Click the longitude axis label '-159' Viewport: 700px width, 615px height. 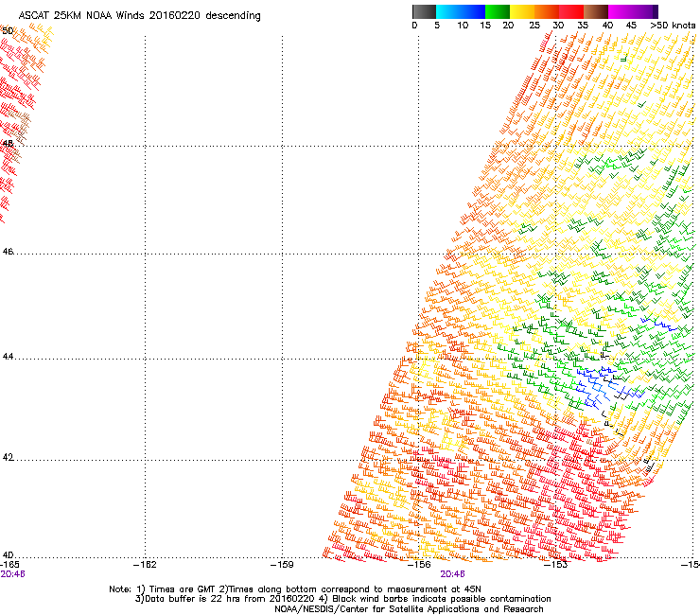click(282, 565)
